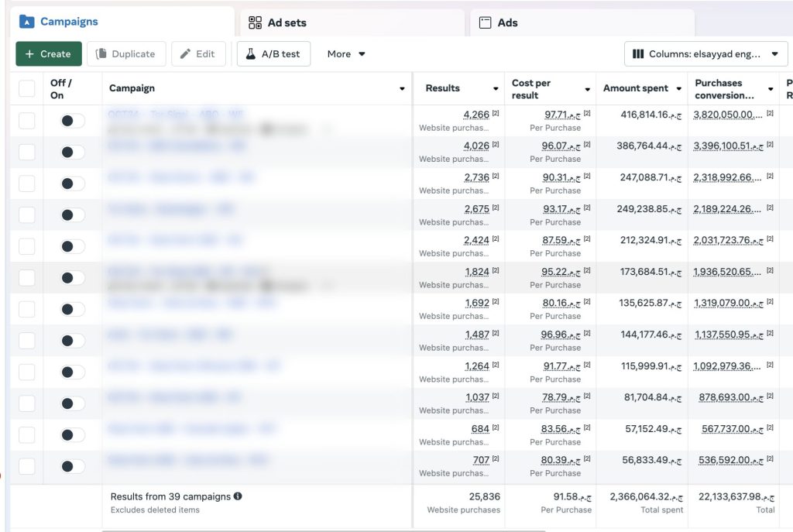Click the Cost per result column header

point(542,89)
